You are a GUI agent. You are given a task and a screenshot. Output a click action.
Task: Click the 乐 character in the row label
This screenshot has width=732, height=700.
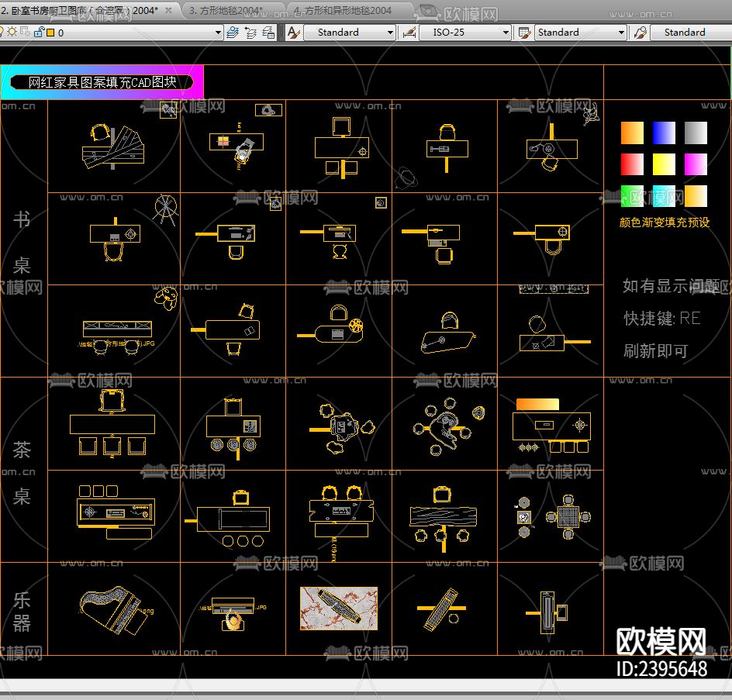(x=22, y=600)
